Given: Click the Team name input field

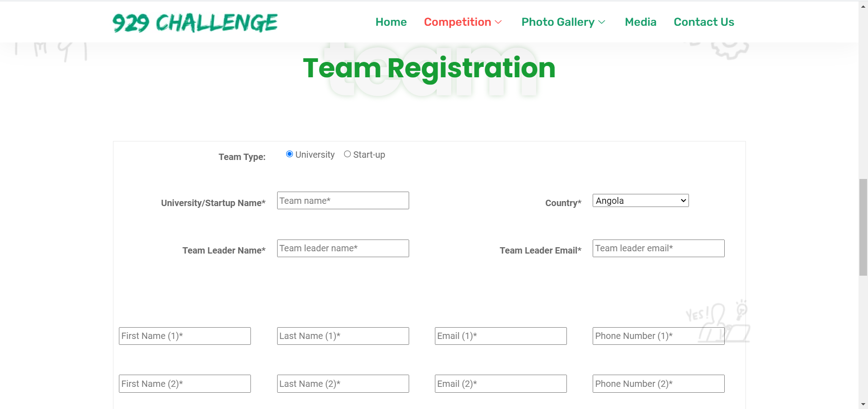Looking at the screenshot, I should pyautogui.click(x=343, y=201).
